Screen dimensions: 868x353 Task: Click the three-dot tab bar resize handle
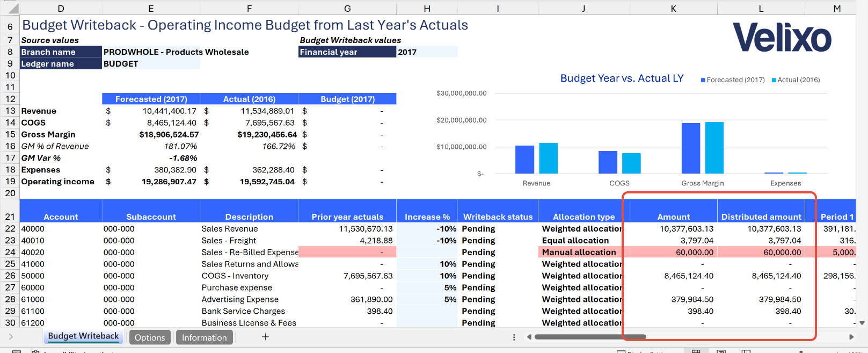click(x=514, y=337)
